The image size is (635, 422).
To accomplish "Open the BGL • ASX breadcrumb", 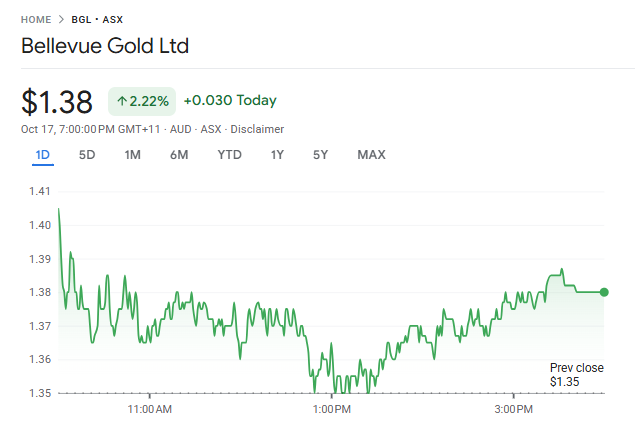I will point(97,19).
